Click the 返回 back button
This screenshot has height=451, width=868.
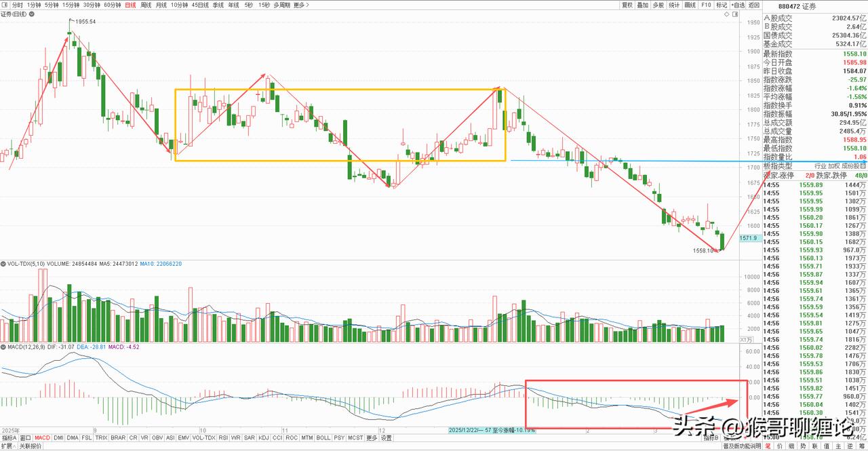click(754, 5)
